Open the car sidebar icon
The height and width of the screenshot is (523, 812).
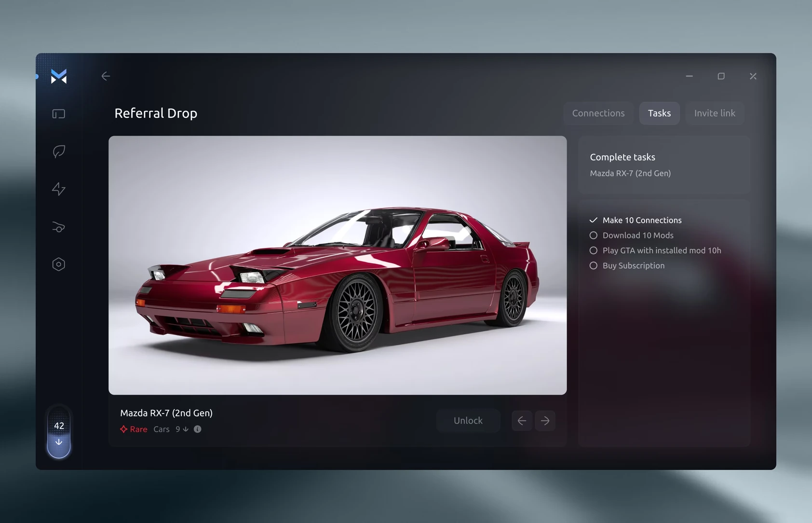click(59, 227)
